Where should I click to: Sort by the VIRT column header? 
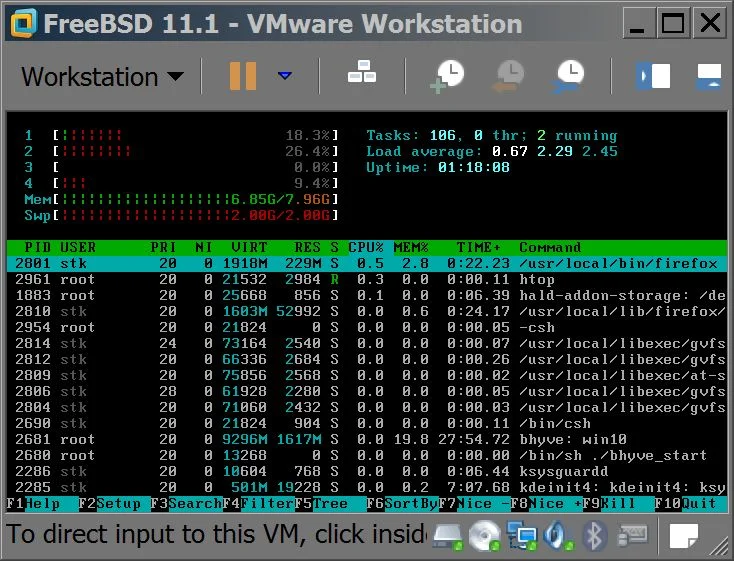pyautogui.click(x=249, y=247)
